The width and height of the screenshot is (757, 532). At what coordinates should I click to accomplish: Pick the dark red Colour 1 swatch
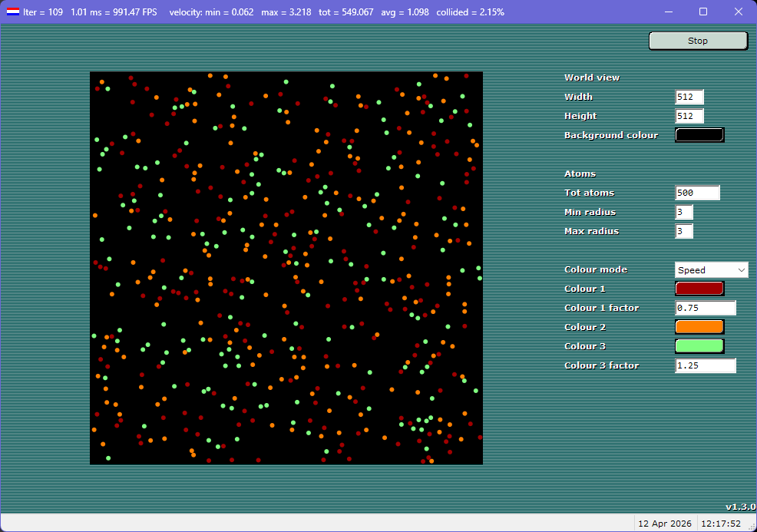(x=699, y=289)
